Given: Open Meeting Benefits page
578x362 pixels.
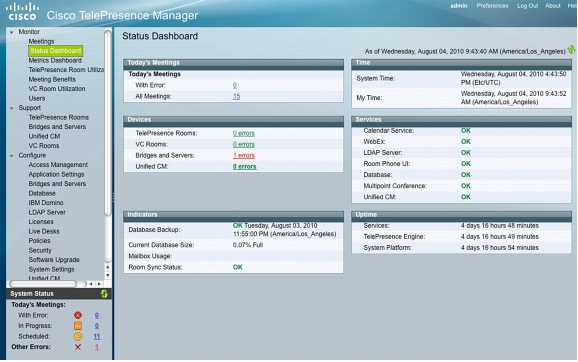Looking at the screenshot, I should coord(52,79).
